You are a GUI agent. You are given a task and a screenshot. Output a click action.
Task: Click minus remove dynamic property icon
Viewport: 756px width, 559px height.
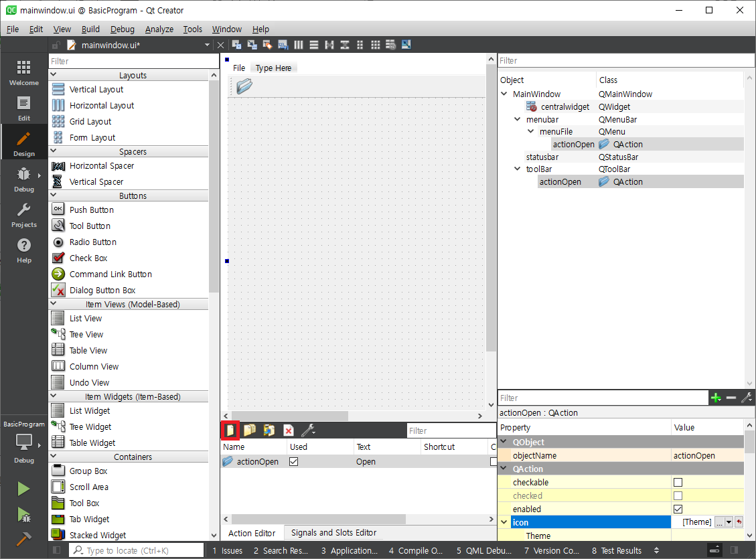[731, 398]
